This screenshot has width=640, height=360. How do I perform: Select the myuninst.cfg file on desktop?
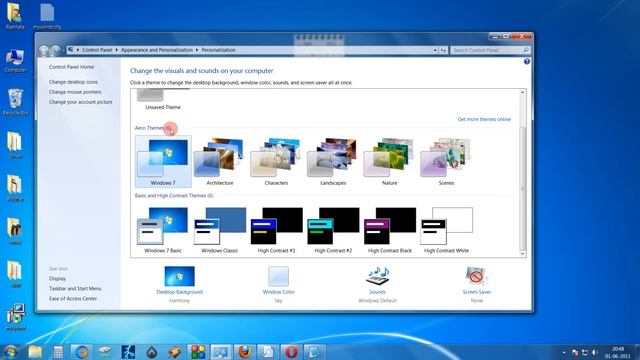click(47, 16)
